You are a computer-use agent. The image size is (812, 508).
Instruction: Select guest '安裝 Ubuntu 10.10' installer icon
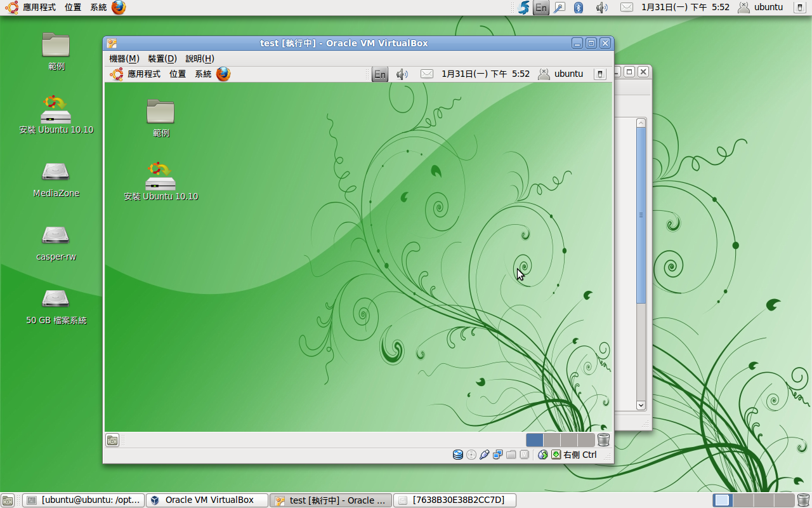point(161,182)
